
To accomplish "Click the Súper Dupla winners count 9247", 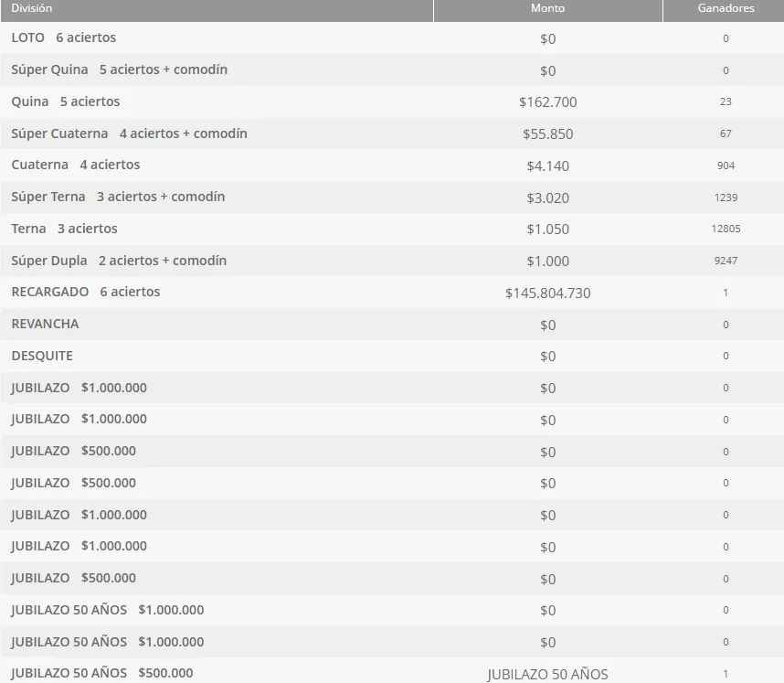I will pos(726,261).
